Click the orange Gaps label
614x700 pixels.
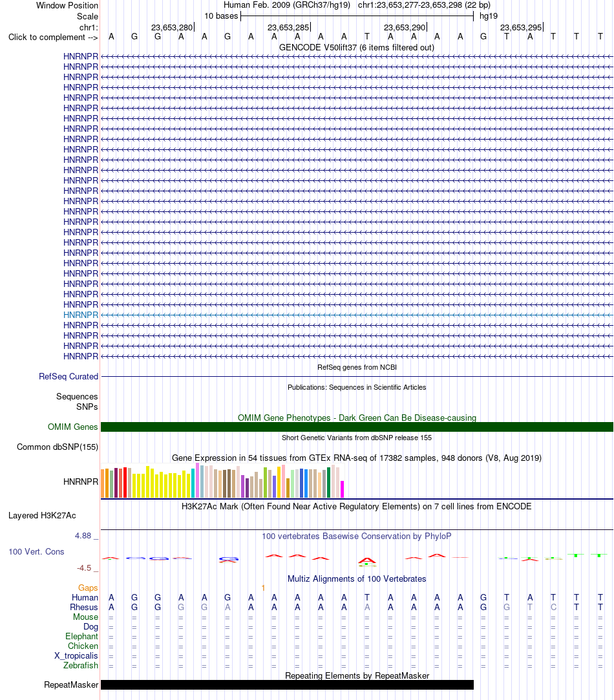(x=88, y=588)
